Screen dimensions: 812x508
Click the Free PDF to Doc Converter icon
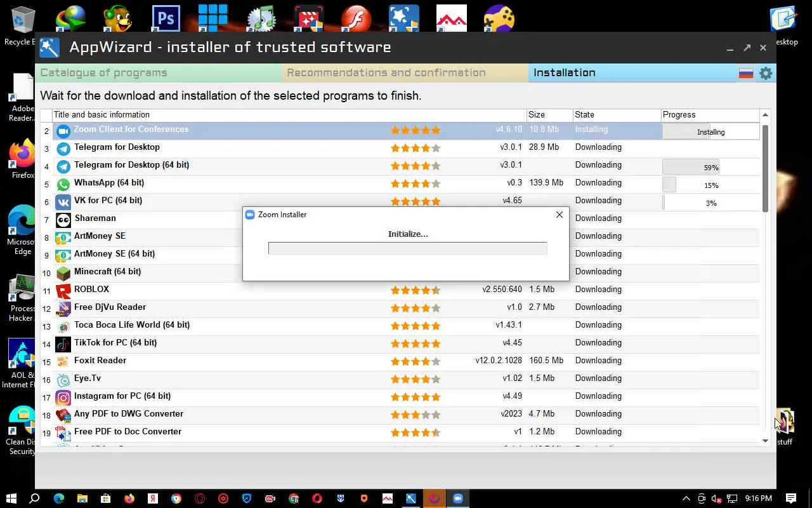pos(63,434)
